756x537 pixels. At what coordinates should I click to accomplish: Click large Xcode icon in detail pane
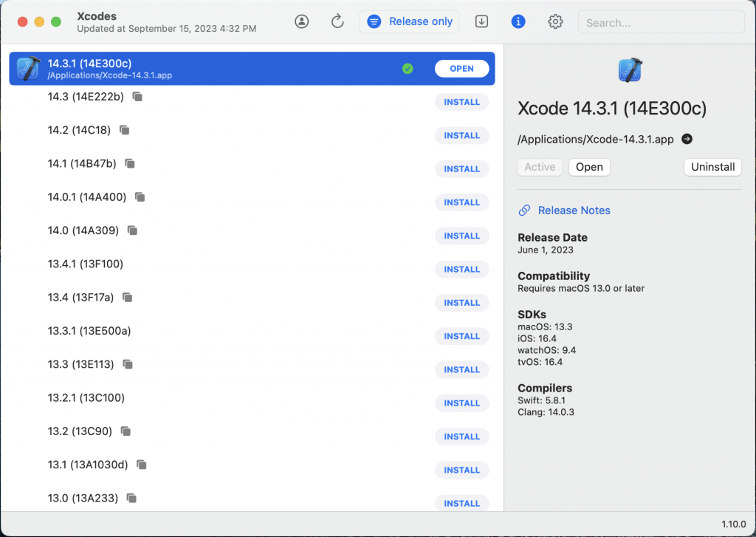630,70
